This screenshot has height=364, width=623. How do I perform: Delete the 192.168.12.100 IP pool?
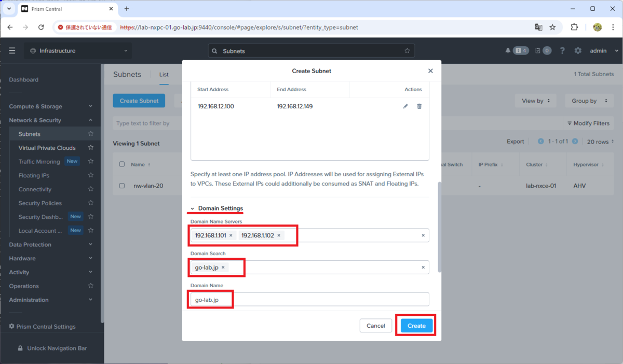point(419,106)
